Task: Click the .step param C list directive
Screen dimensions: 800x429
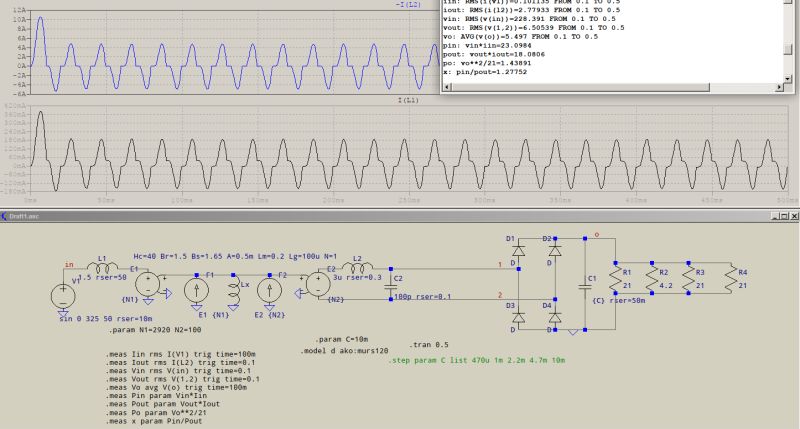Action: [x=477, y=360]
